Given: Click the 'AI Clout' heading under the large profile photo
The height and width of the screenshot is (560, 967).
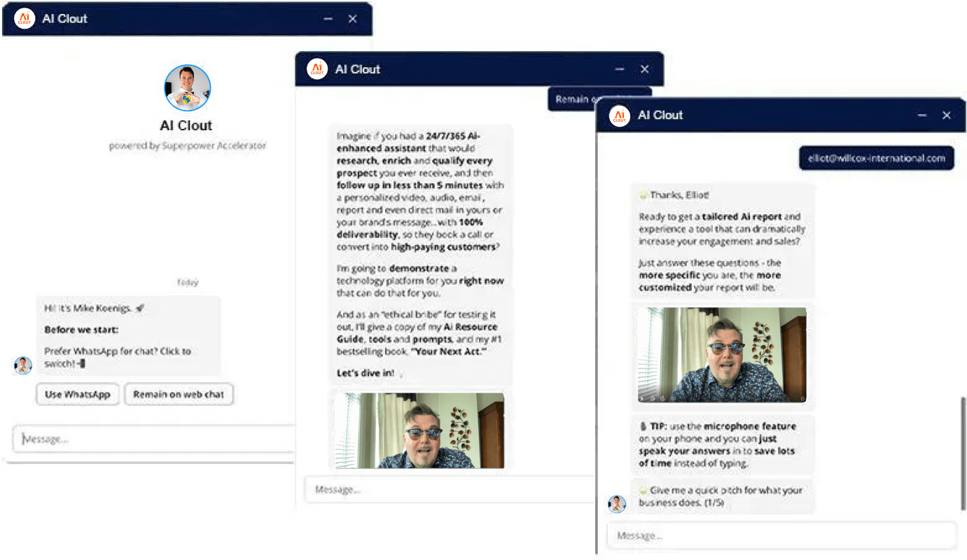Looking at the screenshot, I should [186, 126].
